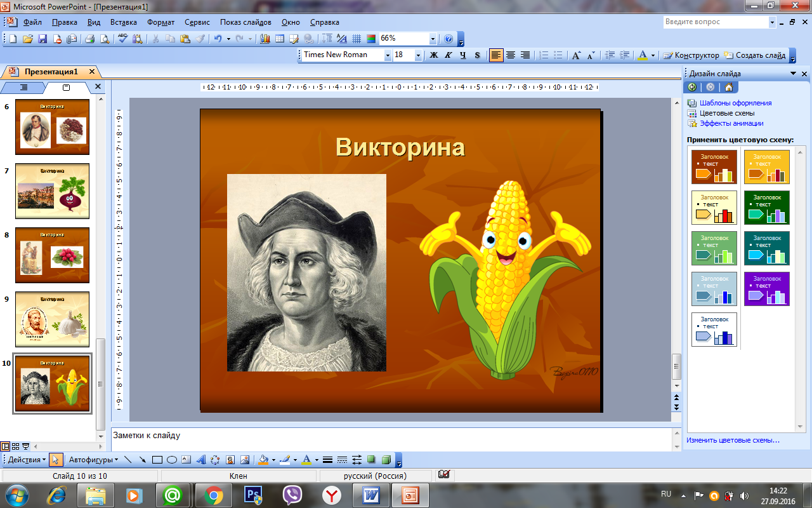The height and width of the screenshot is (508, 812).
Task: Open Print Preview magnifier icon
Action: [104, 39]
